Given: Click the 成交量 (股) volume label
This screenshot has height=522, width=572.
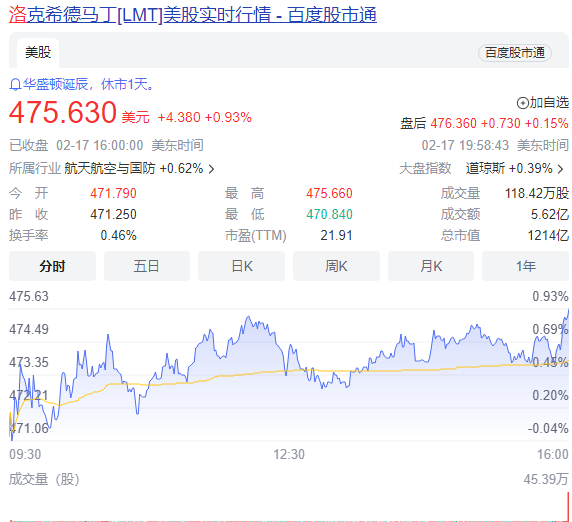Looking at the screenshot, I should point(44,479).
